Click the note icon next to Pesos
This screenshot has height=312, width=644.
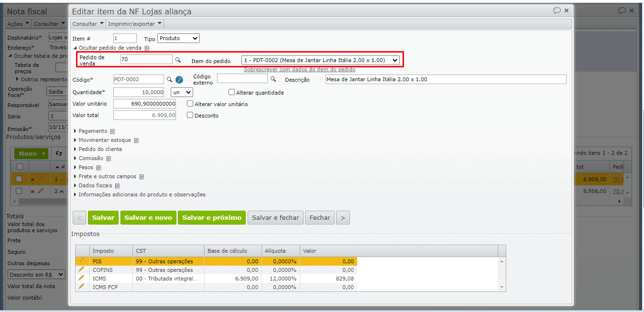pyautogui.click(x=98, y=168)
